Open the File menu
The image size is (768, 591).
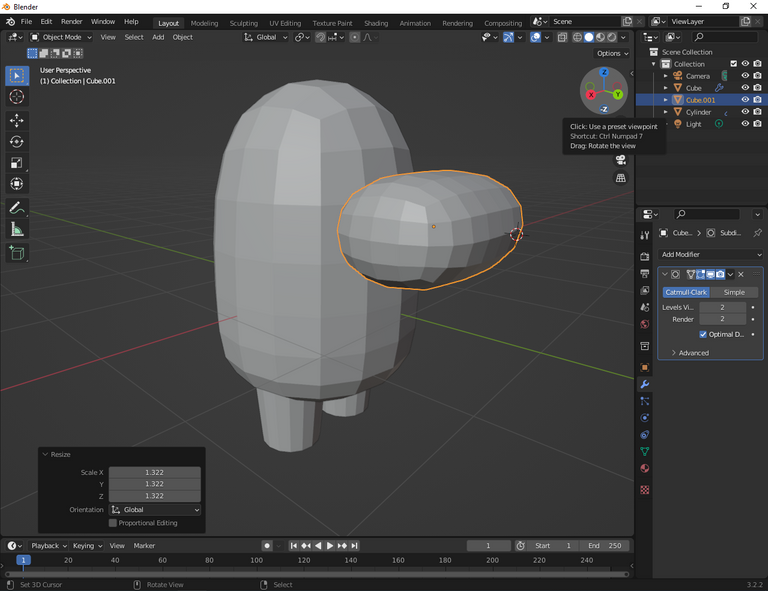click(26, 22)
